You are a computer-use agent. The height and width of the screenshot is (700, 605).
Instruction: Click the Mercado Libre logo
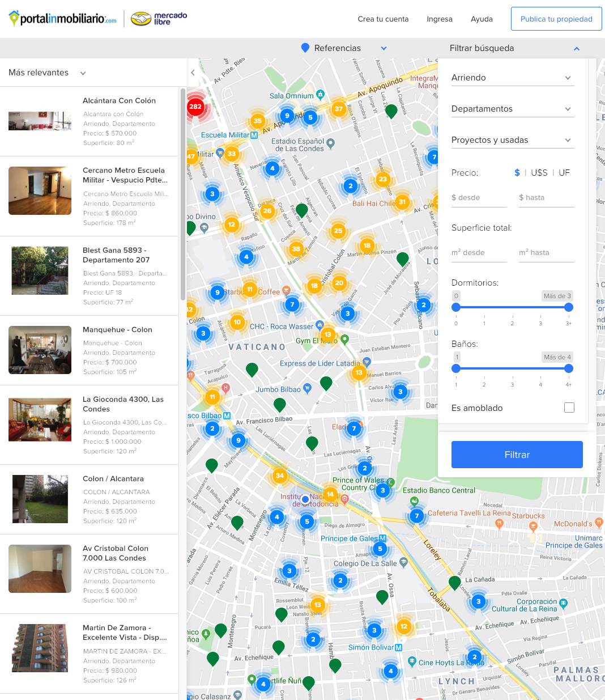159,19
